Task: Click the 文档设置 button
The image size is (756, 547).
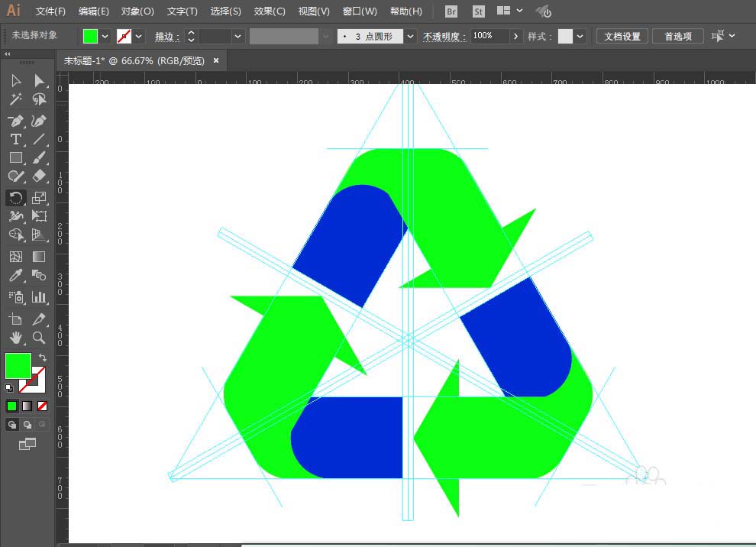Action: point(622,36)
